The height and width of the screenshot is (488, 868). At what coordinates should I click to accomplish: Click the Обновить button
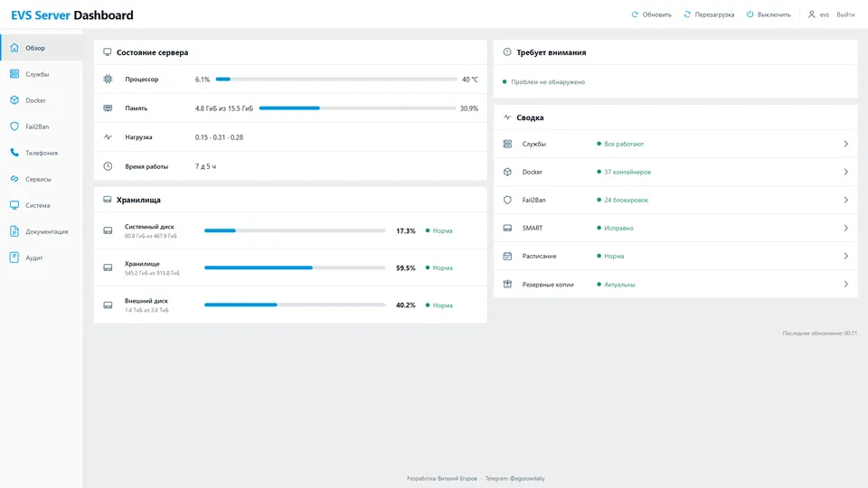point(652,14)
